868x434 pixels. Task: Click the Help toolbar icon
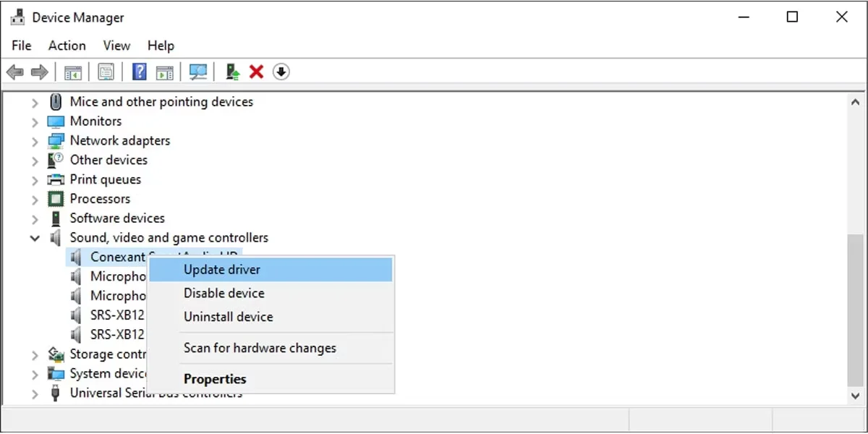coord(139,72)
